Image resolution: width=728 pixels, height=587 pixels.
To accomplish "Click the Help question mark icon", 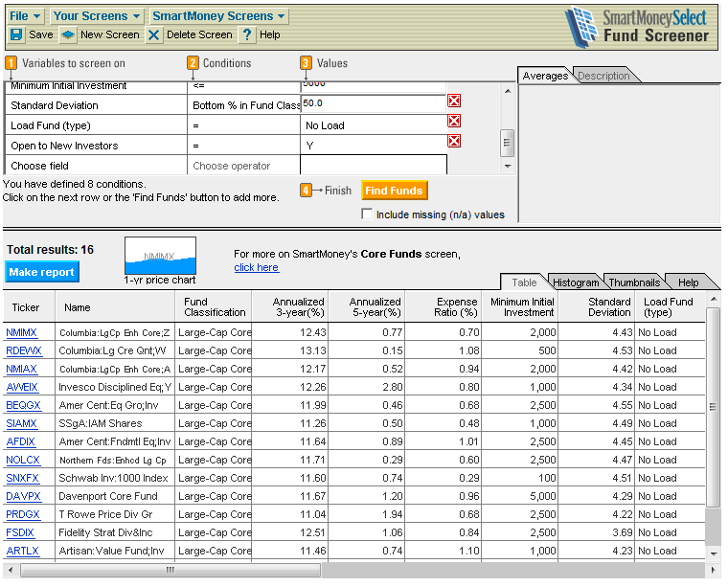I will (247, 34).
